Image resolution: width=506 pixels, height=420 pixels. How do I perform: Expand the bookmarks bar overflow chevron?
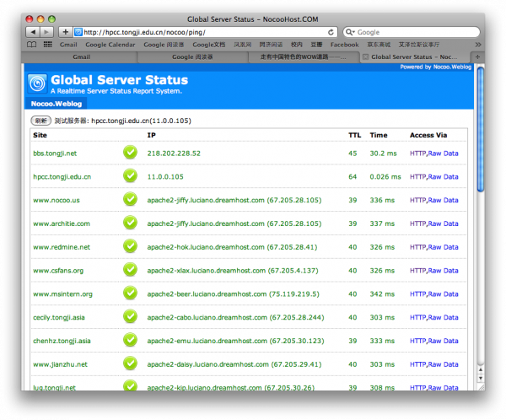pyautogui.click(x=479, y=45)
